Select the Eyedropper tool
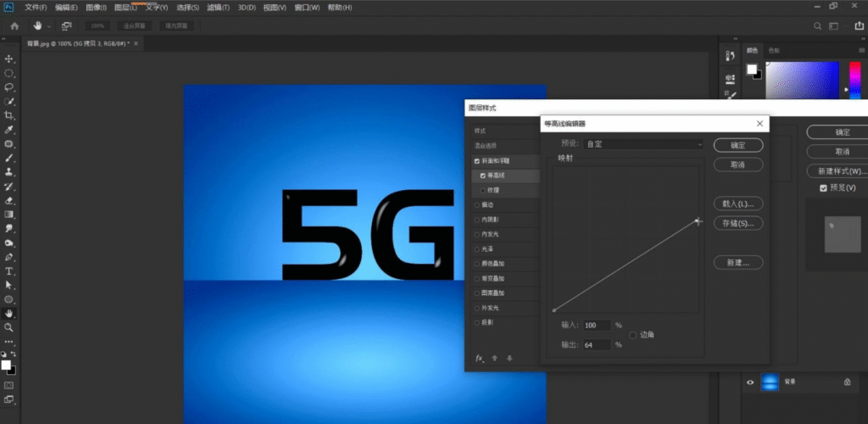 [x=8, y=130]
